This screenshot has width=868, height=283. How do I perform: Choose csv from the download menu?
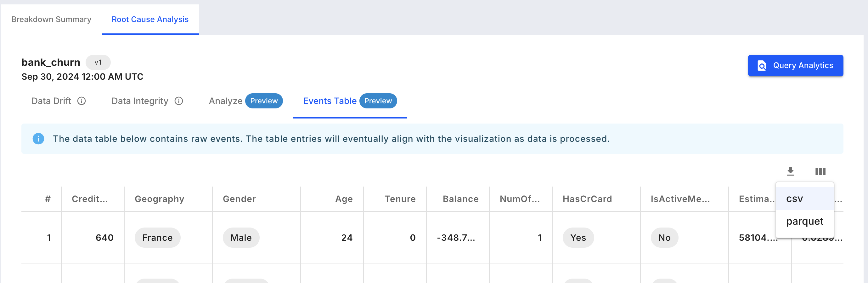805,199
